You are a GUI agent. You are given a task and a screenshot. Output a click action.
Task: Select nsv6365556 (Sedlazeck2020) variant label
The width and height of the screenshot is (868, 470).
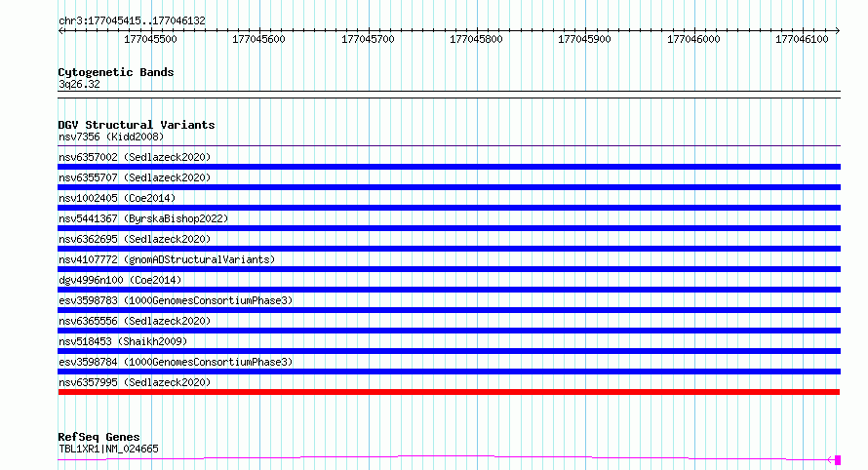tap(135, 321)
